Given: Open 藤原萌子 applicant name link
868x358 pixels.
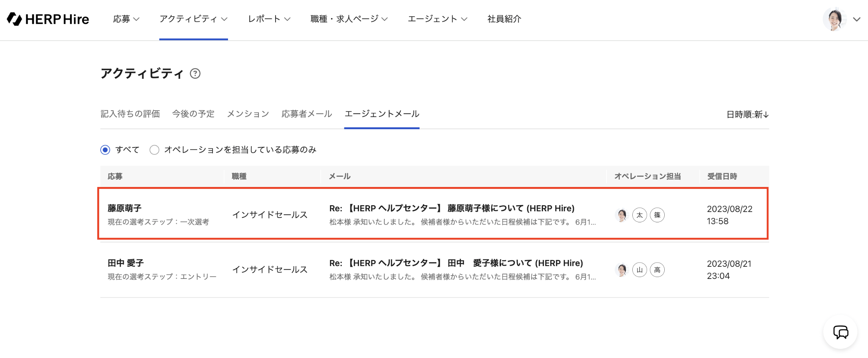Looking at the screenshot, I should point(125,208).
